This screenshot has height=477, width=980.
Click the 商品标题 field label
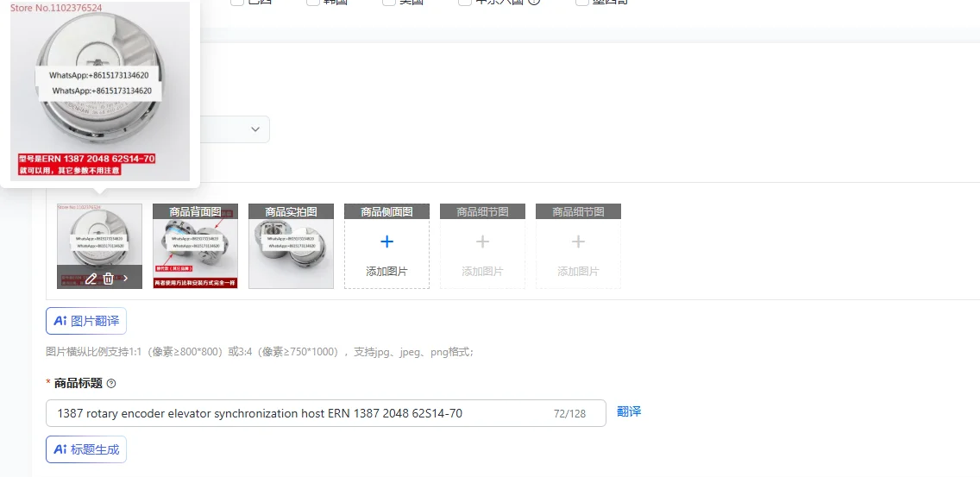[79, 383]
